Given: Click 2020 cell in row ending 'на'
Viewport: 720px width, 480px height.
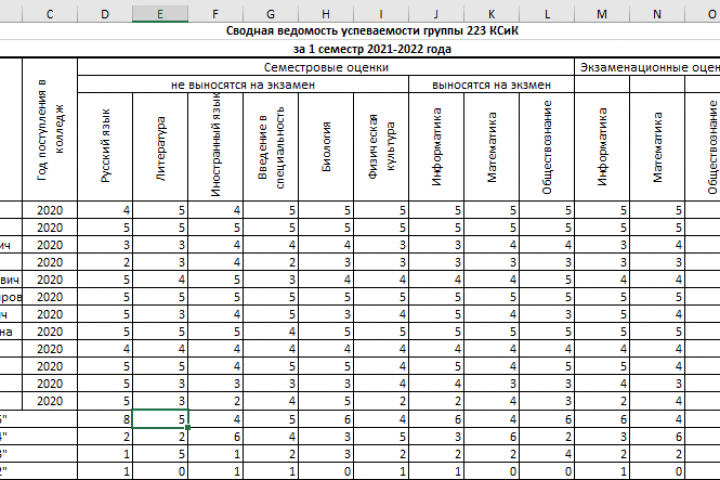Looking at the screenshot, I should click(x=50, y=332).
